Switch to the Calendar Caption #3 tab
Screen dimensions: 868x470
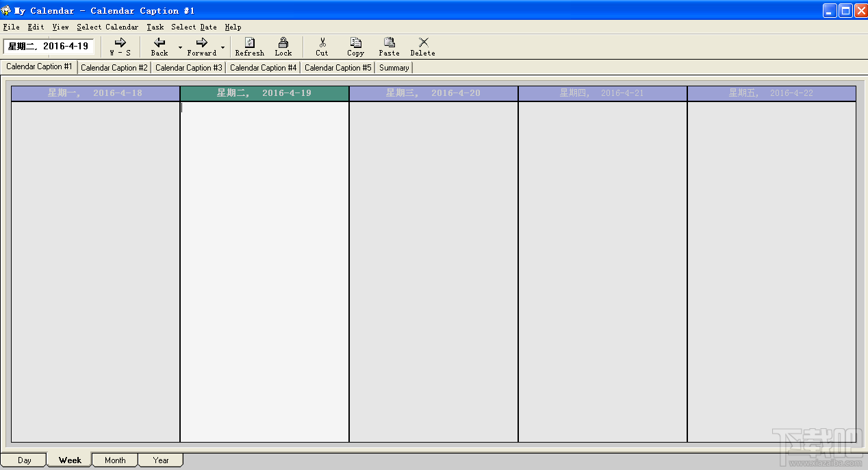188,67
